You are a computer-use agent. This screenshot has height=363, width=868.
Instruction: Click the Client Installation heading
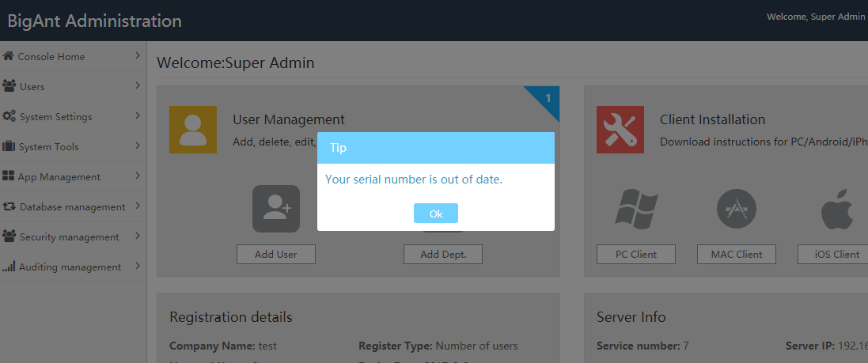(x=712, y=119)
